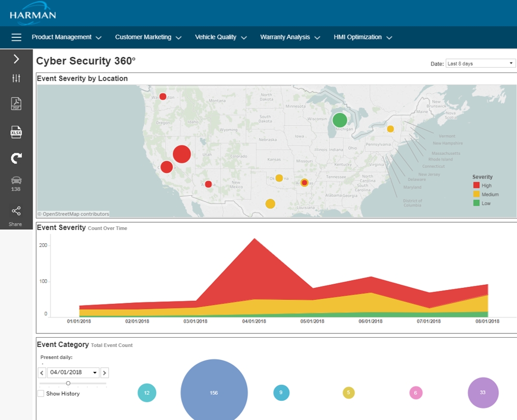Click the 06/01/2018 axis label
The height and width of the screenshot is (420, 517).
(x=371, y=321)
